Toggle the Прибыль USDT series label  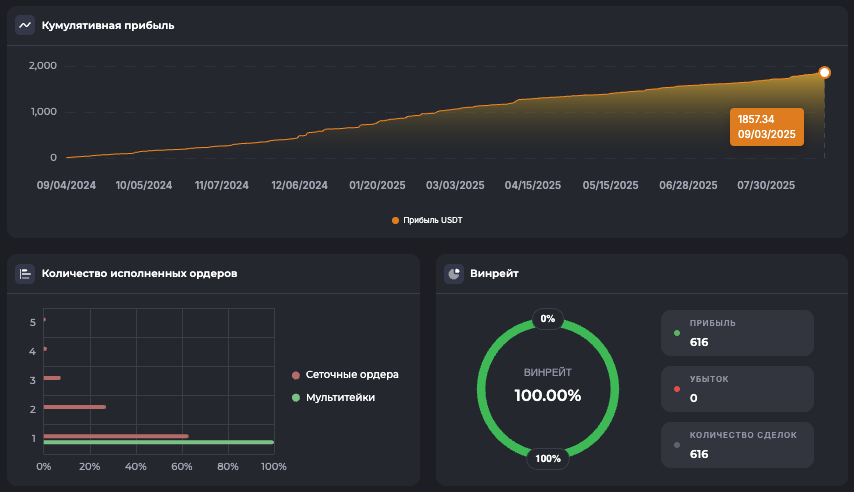pos(433,220)
